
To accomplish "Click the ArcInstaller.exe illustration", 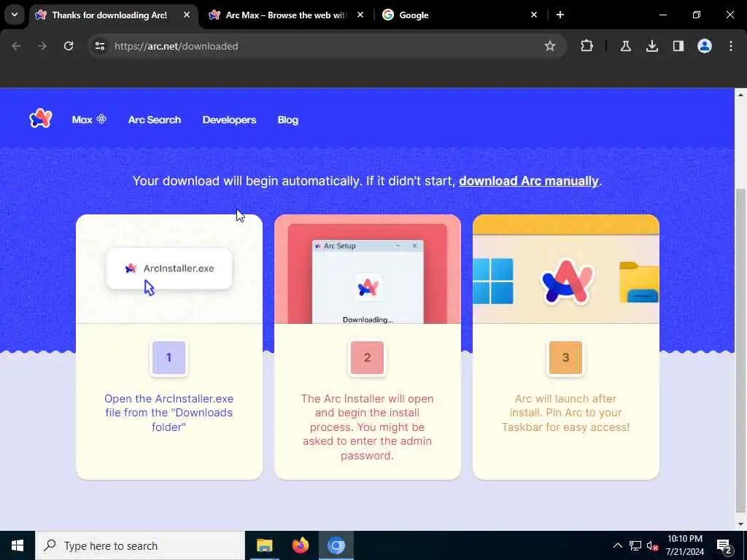I will pos(169,269).
